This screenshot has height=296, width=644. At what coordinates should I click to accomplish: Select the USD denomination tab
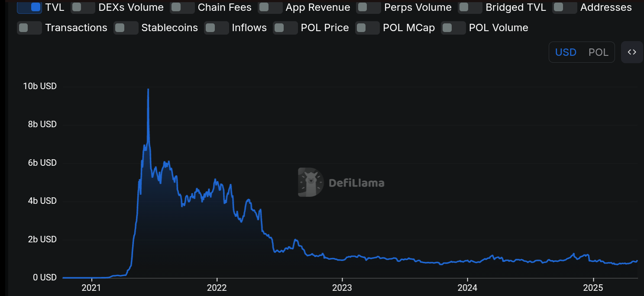pos(566,52)
